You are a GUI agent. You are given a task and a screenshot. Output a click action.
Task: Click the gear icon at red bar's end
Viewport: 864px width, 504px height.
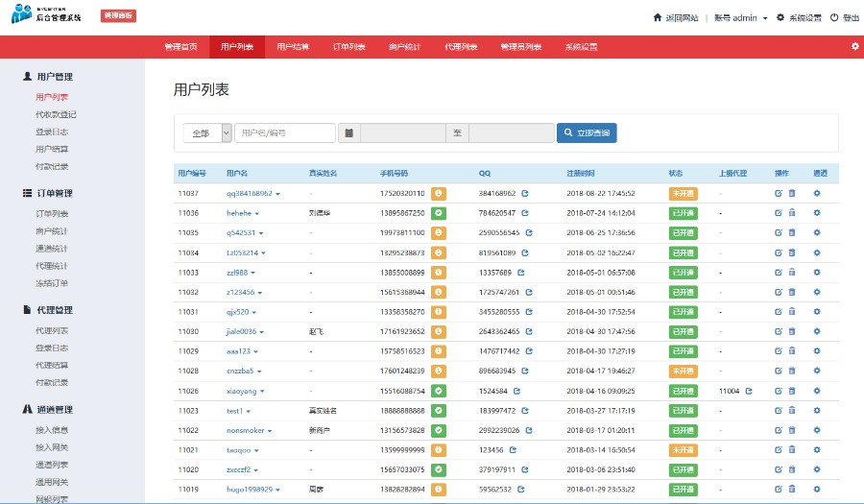pos(854,46)
